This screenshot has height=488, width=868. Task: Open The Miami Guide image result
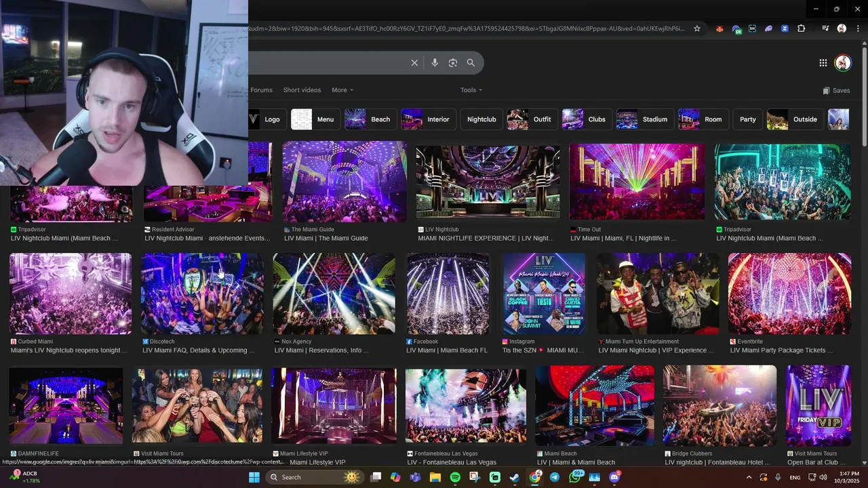[344, 182]
